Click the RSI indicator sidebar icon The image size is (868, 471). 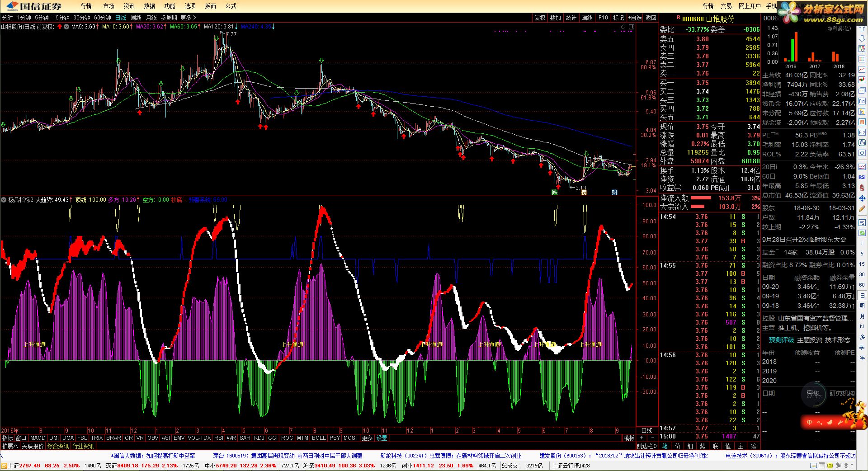click(862, 177)
